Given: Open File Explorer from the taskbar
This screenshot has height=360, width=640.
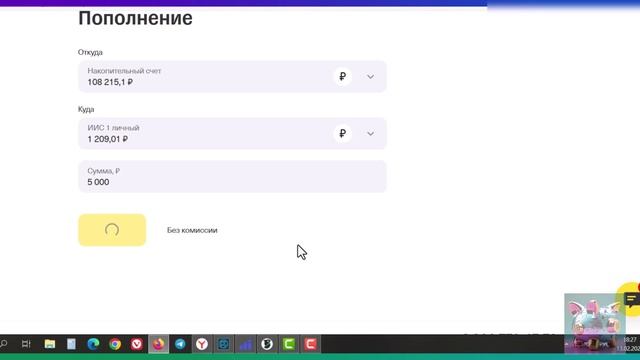Looking at the screenshot, I should (50, 344).
